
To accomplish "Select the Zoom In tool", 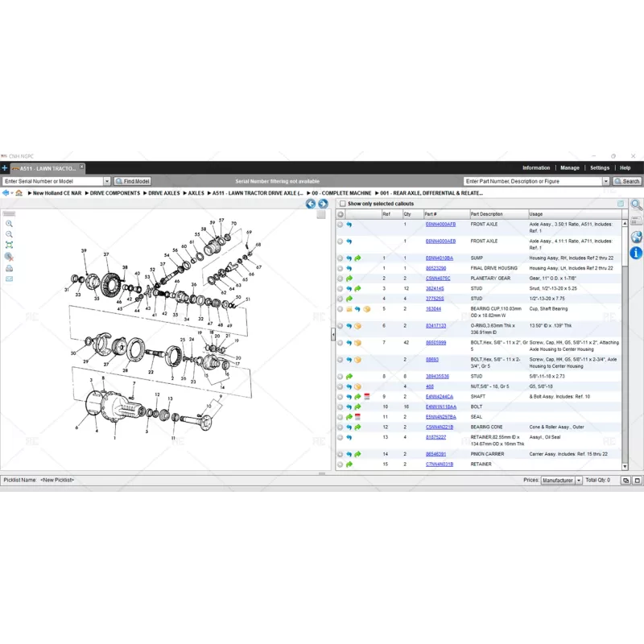I will tap(9, 223).
